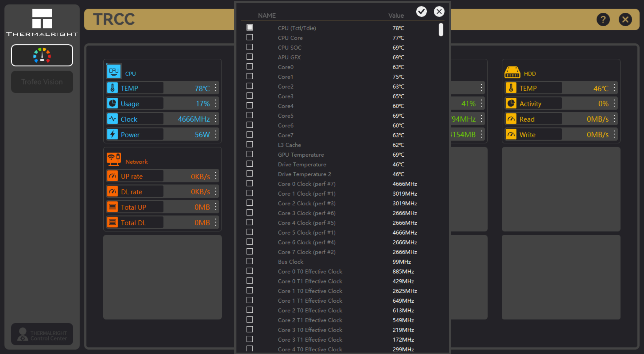Click the Network router icon

pos(114,159)
